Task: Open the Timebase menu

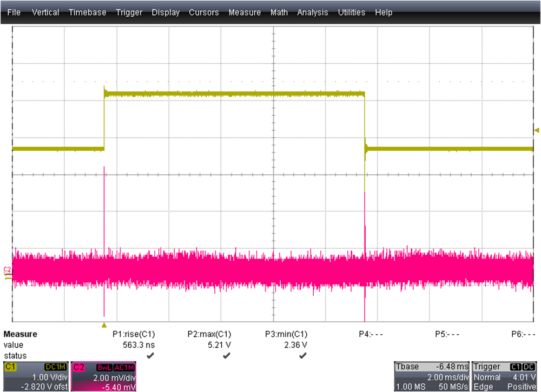Action: pos(88,12)
